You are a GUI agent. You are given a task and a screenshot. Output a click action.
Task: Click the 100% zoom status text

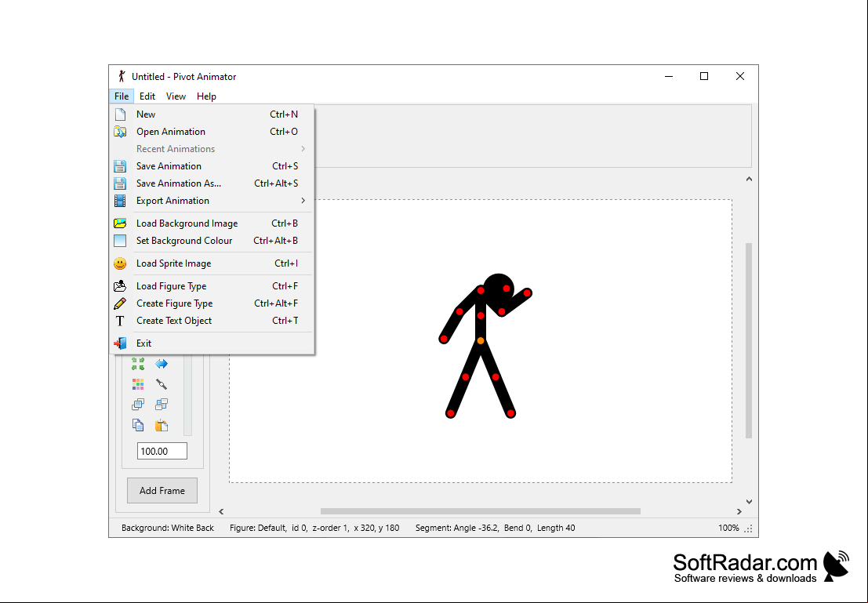728,529
